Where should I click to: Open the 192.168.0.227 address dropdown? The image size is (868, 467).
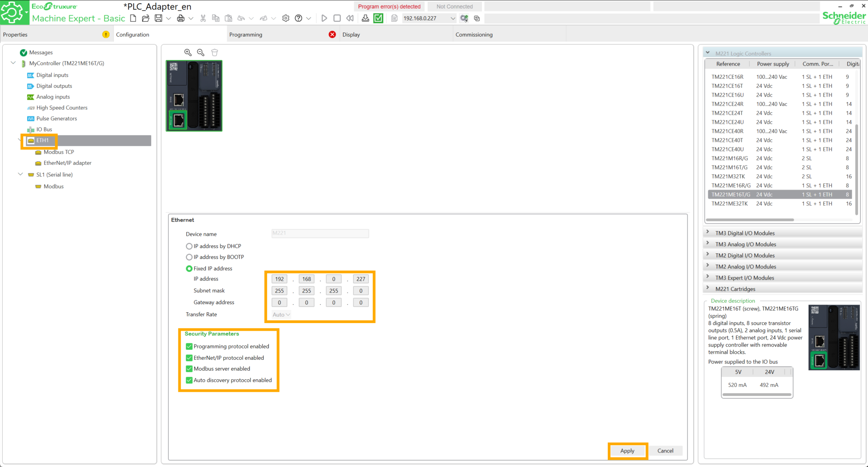click(453, 19)
